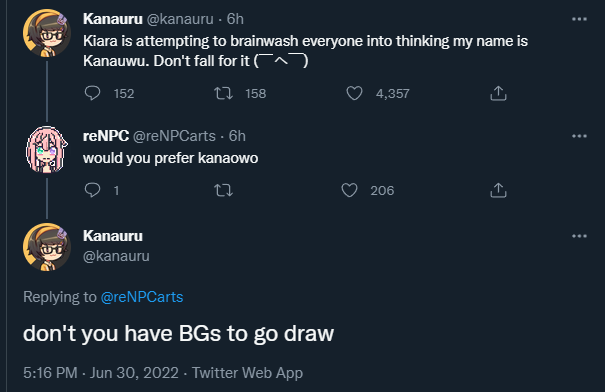
Task: Open reNPC's profile via display name
Action: click(106, 136)
